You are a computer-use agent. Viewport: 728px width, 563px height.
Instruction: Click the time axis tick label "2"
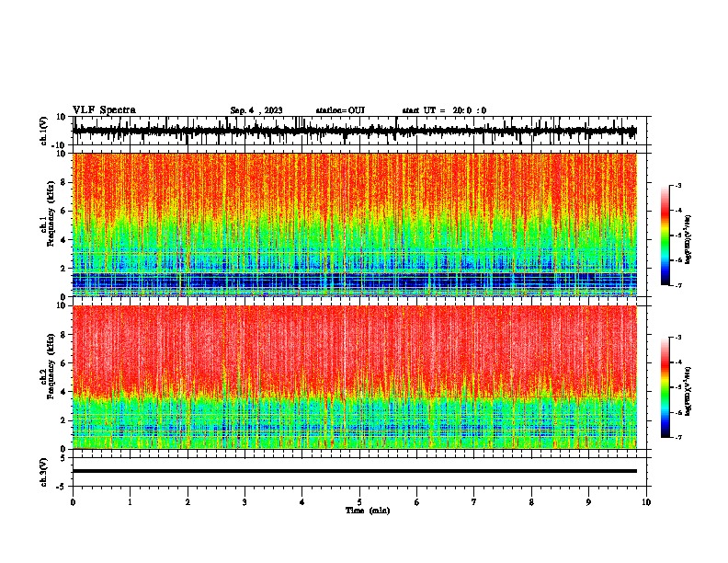pyautogui.click(x=188, y=502)
